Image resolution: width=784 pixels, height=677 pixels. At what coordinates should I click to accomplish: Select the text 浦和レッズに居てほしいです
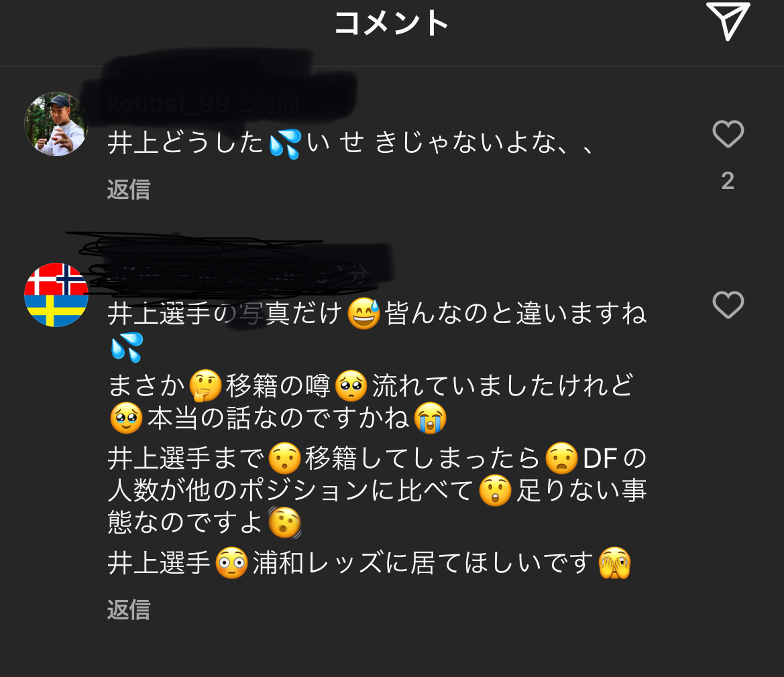point(423,563)
